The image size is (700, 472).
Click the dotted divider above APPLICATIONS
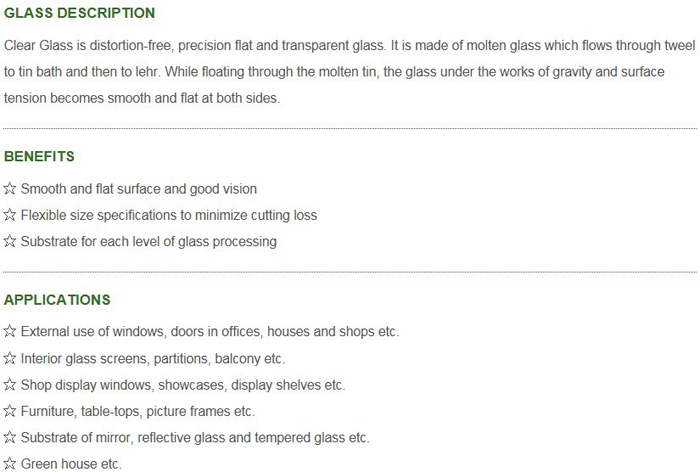(350, 272)
